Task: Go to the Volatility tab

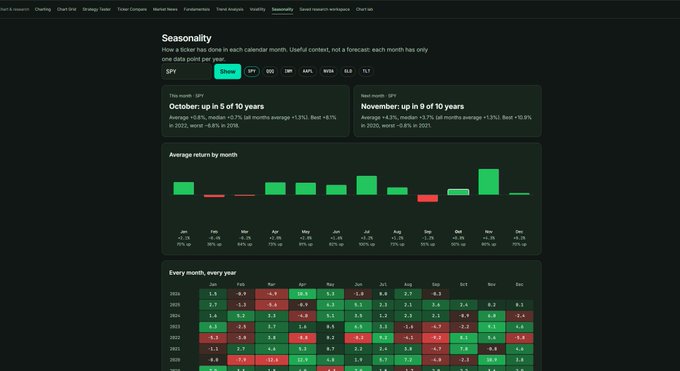Action: click(257, 9)
